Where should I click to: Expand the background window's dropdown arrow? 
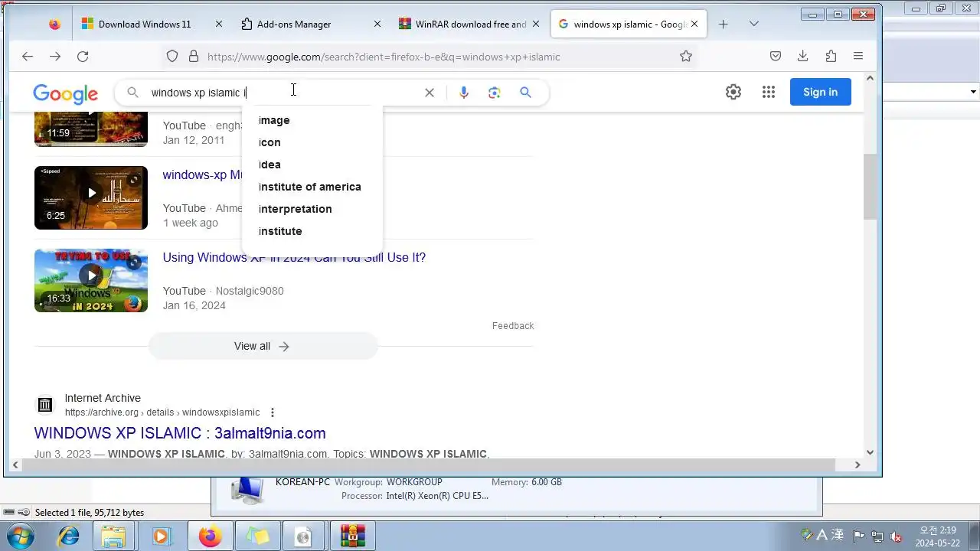973,92
